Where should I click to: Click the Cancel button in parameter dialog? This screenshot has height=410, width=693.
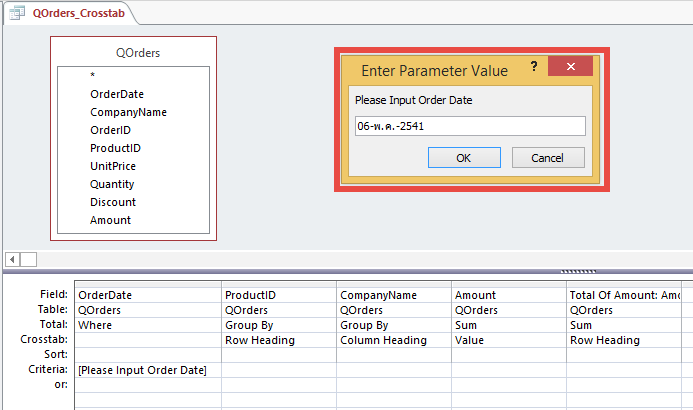click(547, 158)
